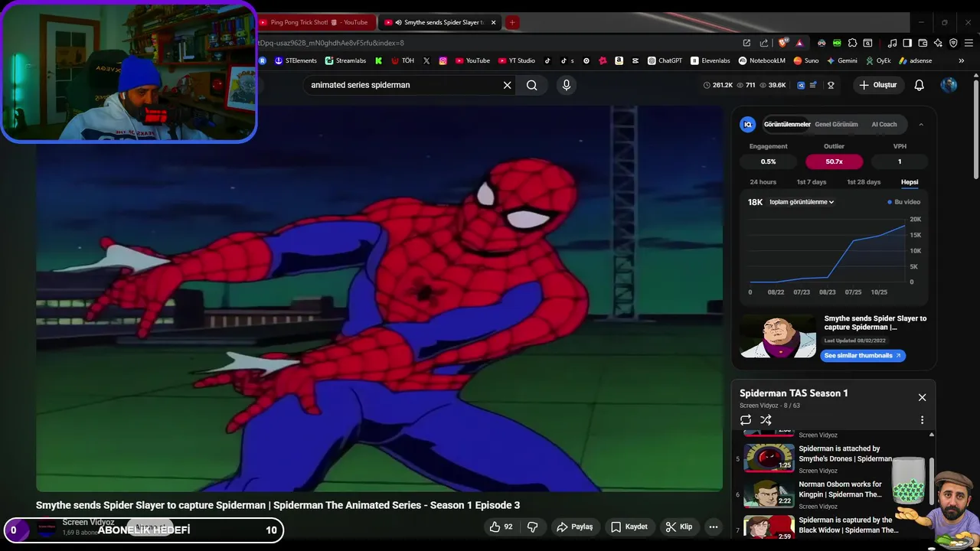Screen dimensions: 980x551
Task: Click the YouTube search magnifier button
Action: click(x=531, y=85)
